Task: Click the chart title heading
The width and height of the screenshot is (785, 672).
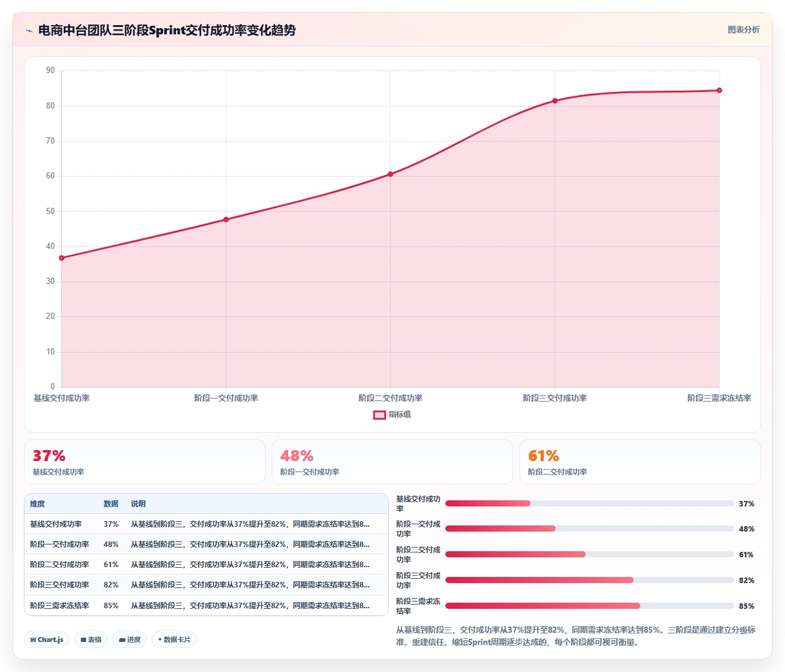Action: coord(167,30)
